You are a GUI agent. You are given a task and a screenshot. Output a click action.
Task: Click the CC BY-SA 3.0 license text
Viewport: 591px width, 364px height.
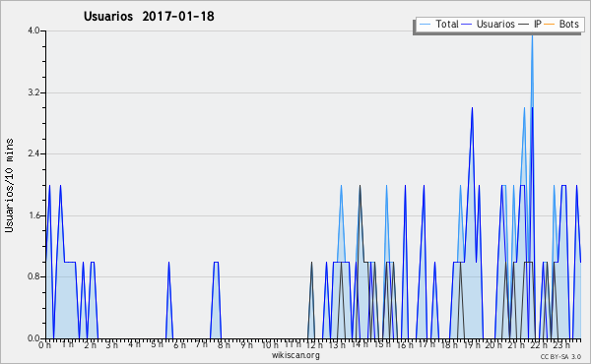click(560, 356)
